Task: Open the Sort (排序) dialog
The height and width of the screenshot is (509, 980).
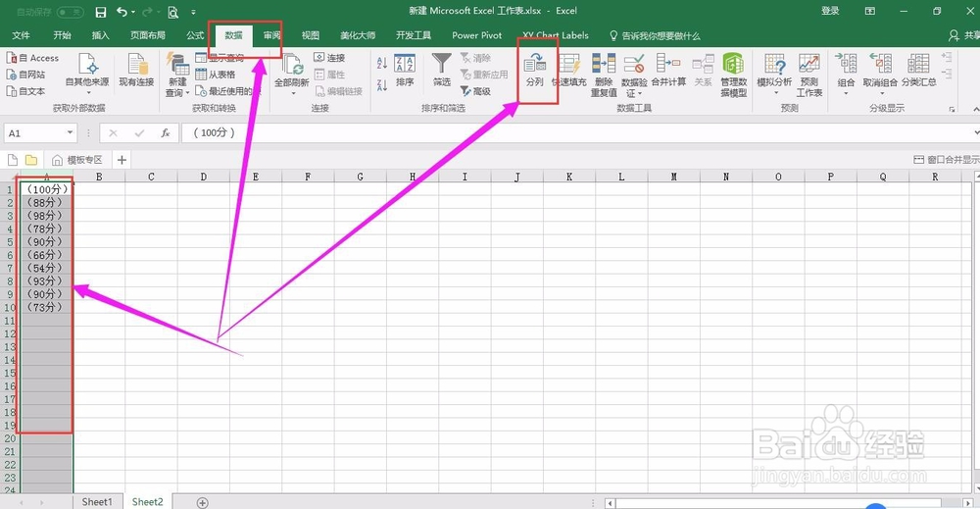Action: pos(405,70)
